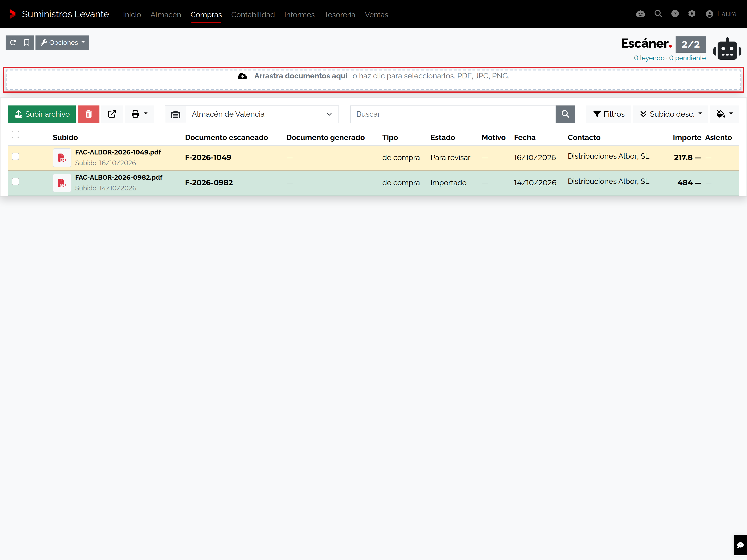This screenshot has width=747, height=560.
Task: Open document F-2026-0982
Action: click(209, 183)
